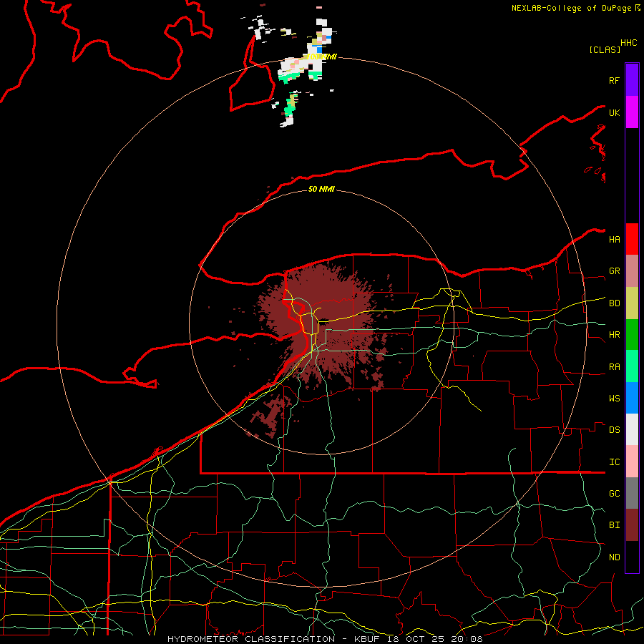Click the 'HA' legend label
The height and width of the screenshot is (644, 644).
point(614,240)
